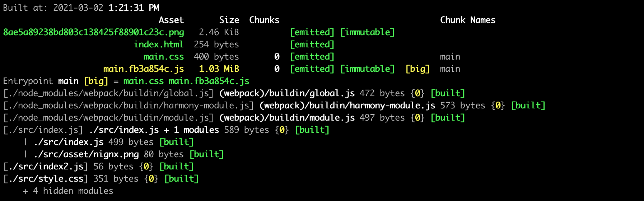
Task: Select the index.html asset entry
Action: coord(159,45)
